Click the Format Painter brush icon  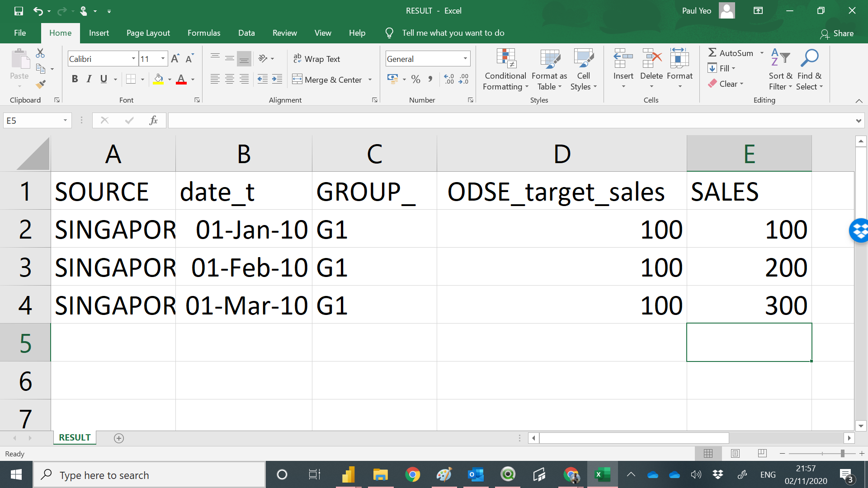[x=41, y=84]
